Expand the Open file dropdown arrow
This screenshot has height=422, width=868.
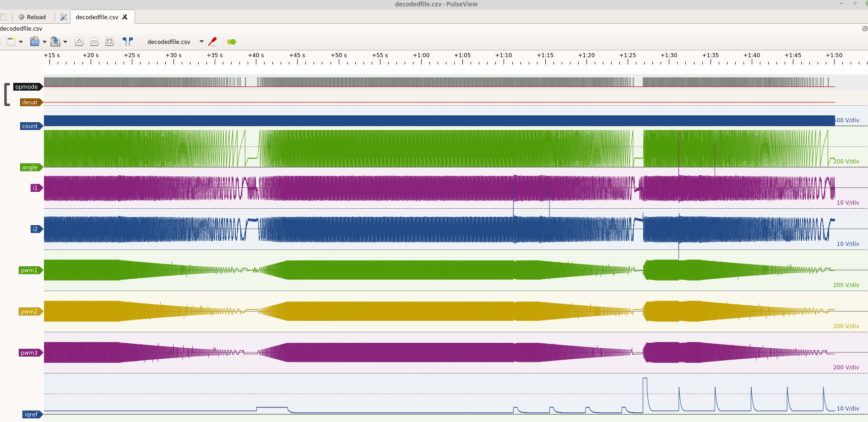tap(44, 42)
